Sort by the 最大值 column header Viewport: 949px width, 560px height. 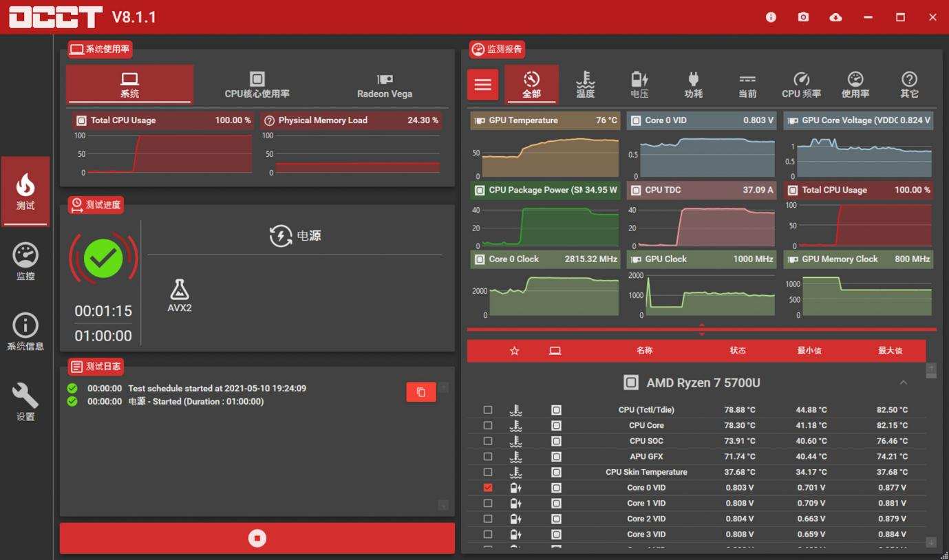point(890,351)
